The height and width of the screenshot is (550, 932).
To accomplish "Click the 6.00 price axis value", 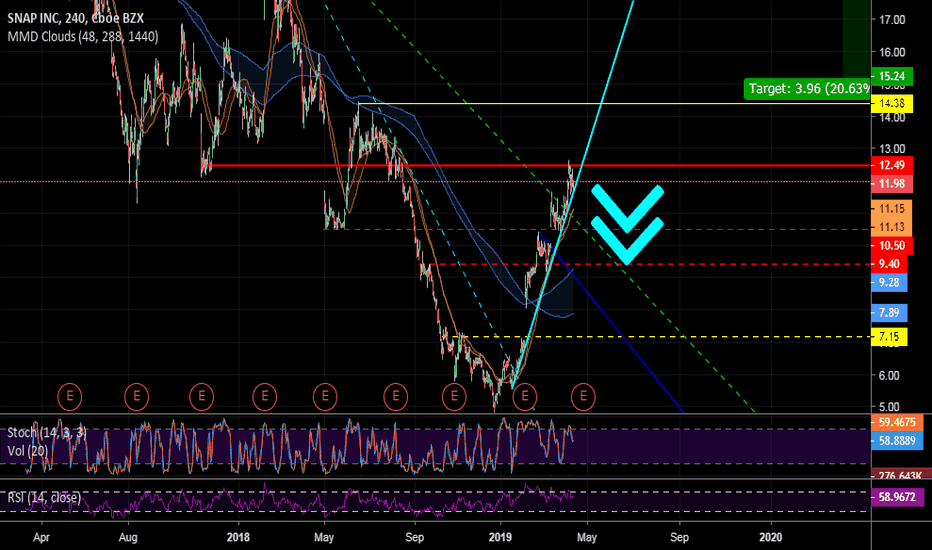I will click(x=889, y=376).
